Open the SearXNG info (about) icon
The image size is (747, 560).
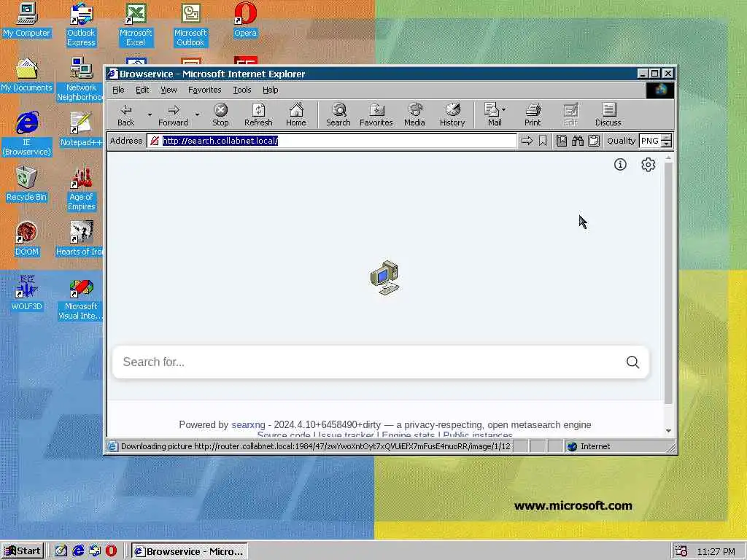coord(620,164)
